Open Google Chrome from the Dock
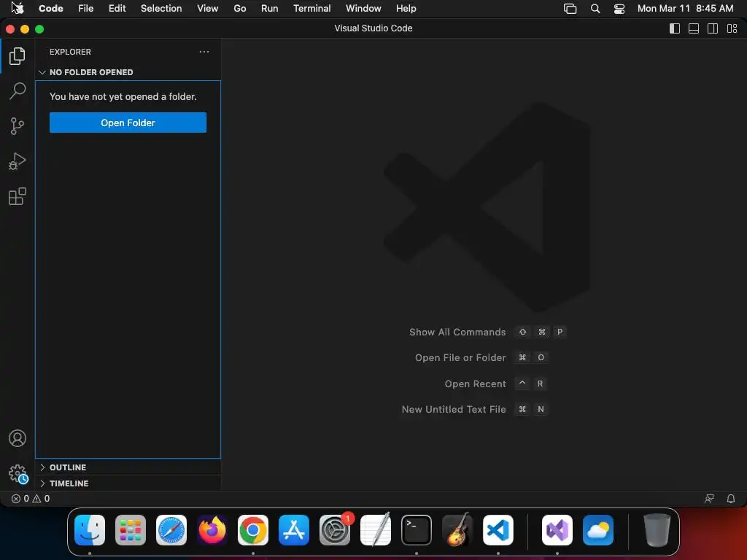The width and height of the screenshot is (747, 560). click(253, 530)
